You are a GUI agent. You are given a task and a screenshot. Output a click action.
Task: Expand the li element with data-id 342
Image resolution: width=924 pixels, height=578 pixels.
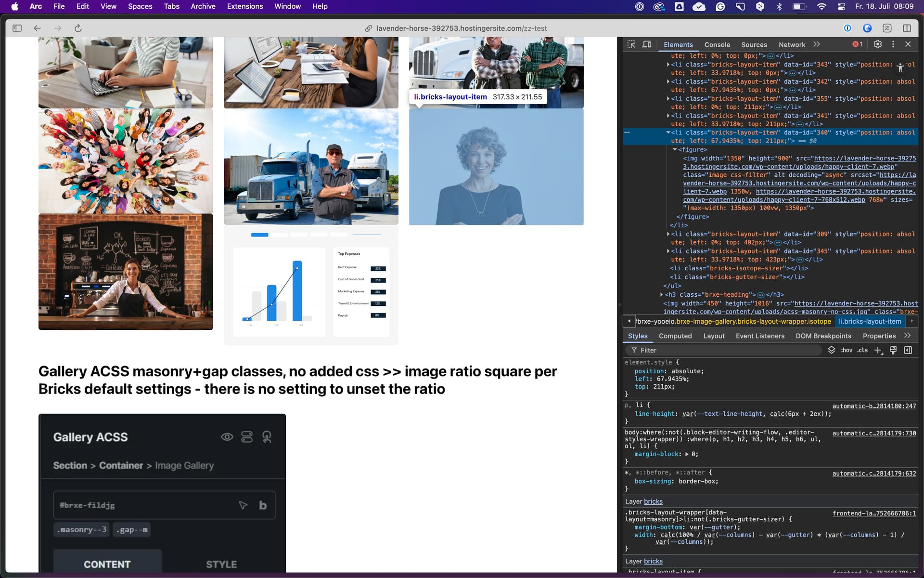pyautogui.click(x=668, y=81)
